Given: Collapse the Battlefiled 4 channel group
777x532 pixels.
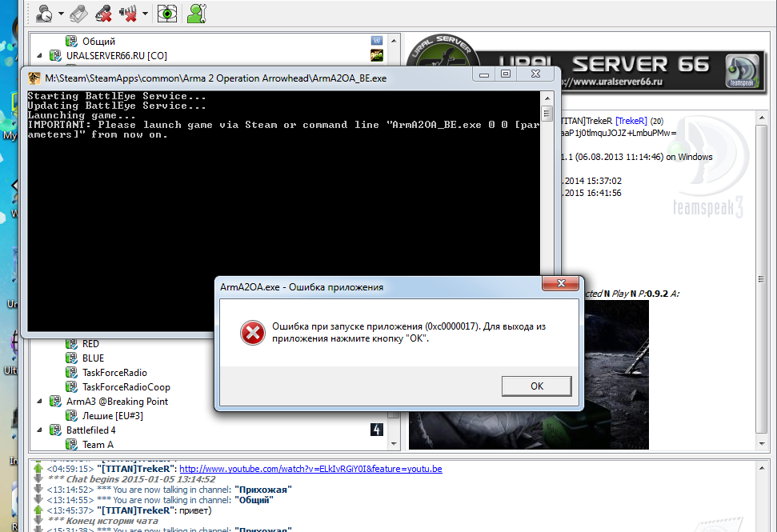Looking at the screenshot, I should click(x=40, y=430).
